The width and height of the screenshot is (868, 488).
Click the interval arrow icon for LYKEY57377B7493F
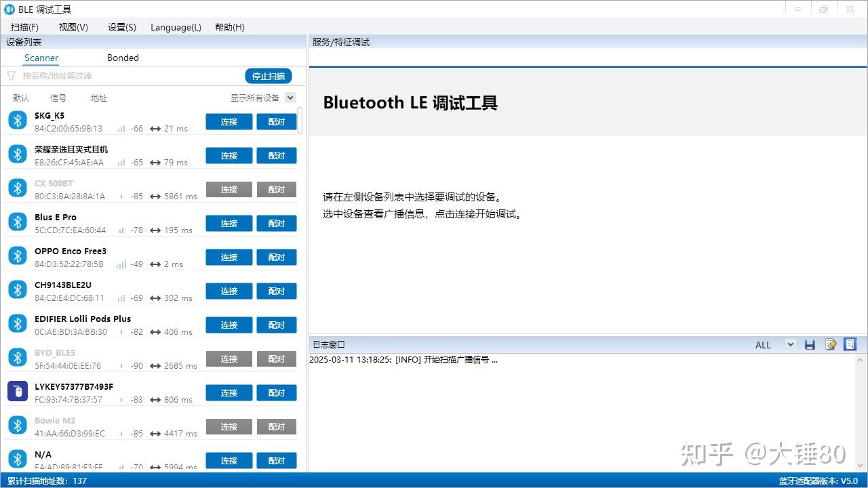[x=155, y=400]
